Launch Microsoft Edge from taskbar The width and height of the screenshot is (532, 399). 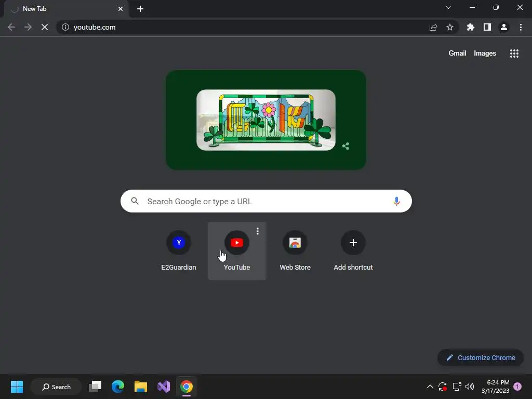coord(118,387)
